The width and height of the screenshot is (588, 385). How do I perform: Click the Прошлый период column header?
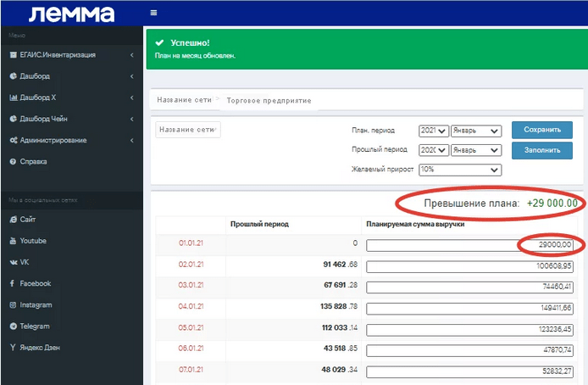259,225
